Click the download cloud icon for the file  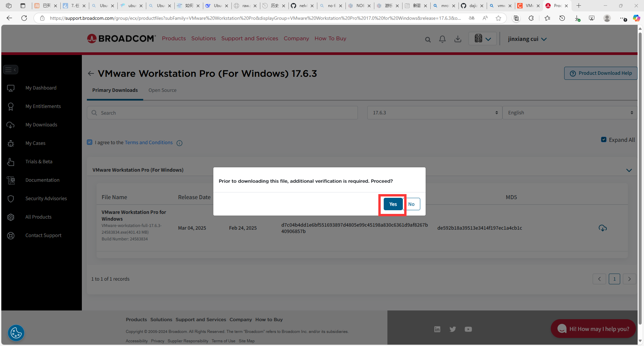click(x=602, y=228)
